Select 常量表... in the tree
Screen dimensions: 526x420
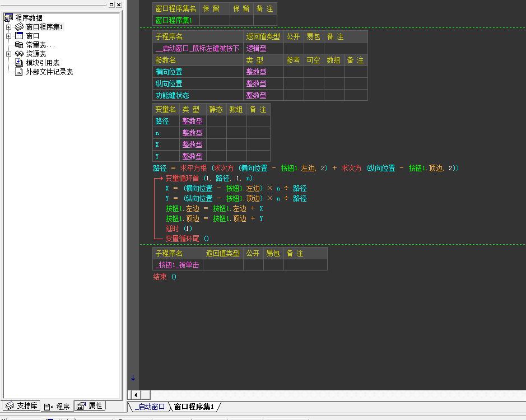point(40,45)
